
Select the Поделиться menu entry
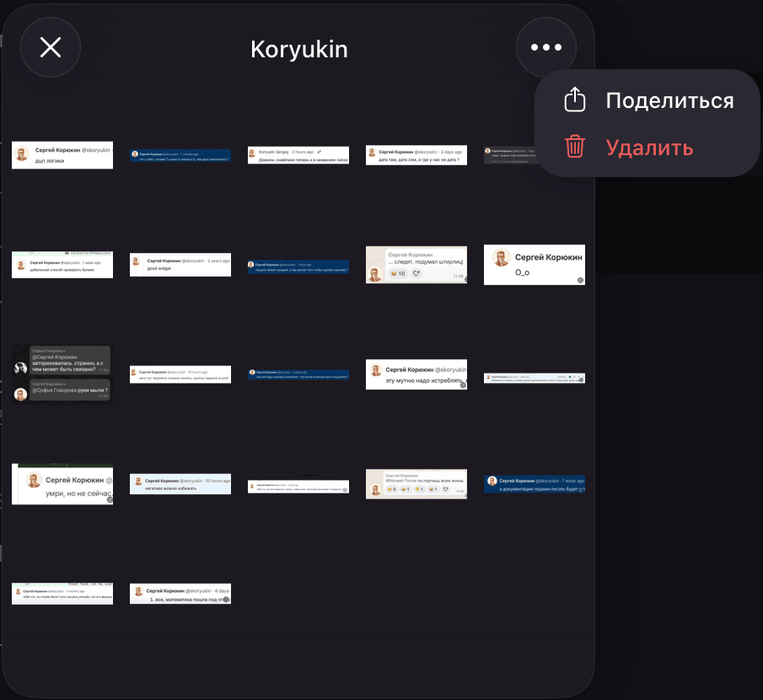(648, 100)
